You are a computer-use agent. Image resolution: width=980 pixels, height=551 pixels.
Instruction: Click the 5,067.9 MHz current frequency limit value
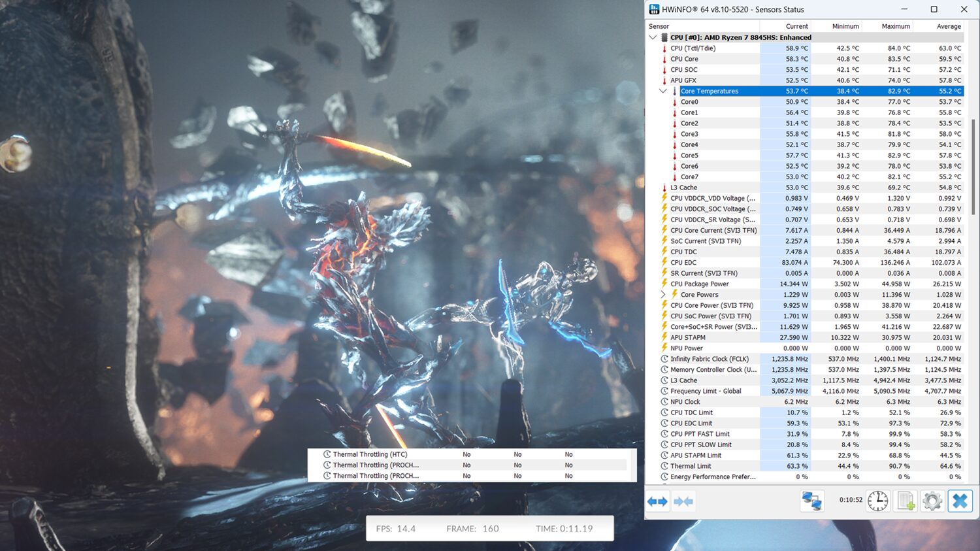[x=789, y=391]
